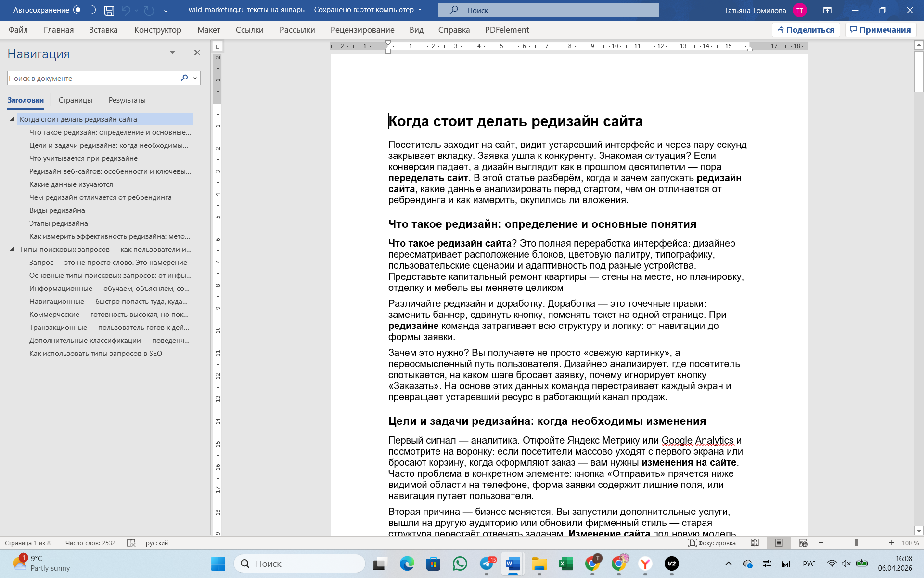
Task: Click the Focus mode button
Action: (712, 543)
